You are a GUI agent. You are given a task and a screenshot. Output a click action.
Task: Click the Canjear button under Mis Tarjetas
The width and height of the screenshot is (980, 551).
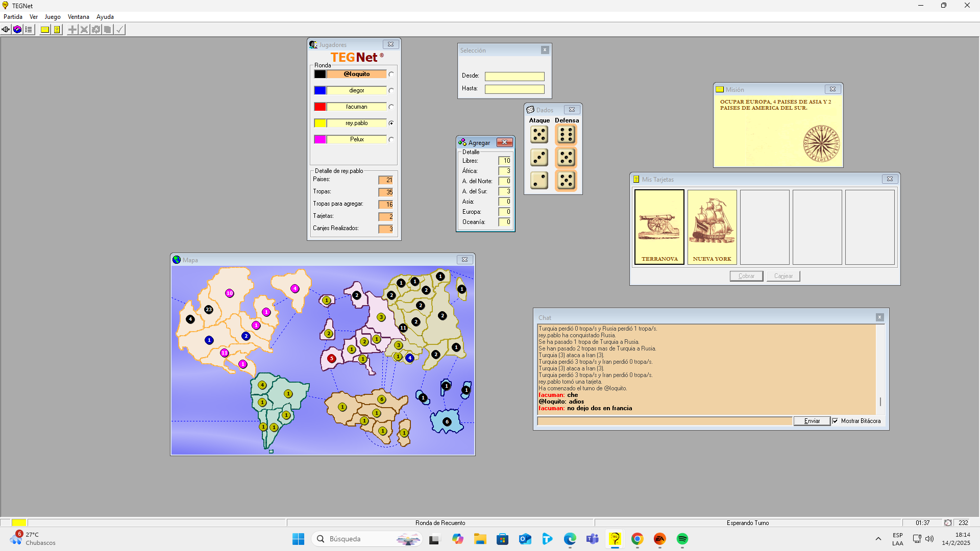(783, 276)
